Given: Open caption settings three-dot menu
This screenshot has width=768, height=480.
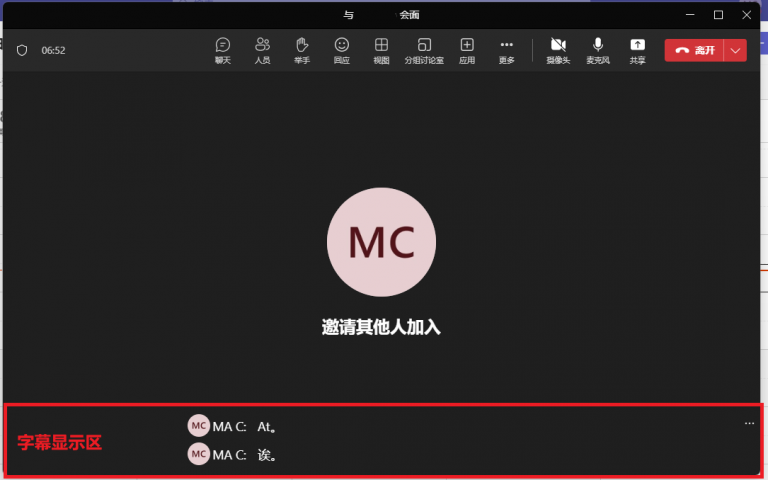Looking at the screenshot, I should [749, 424].
